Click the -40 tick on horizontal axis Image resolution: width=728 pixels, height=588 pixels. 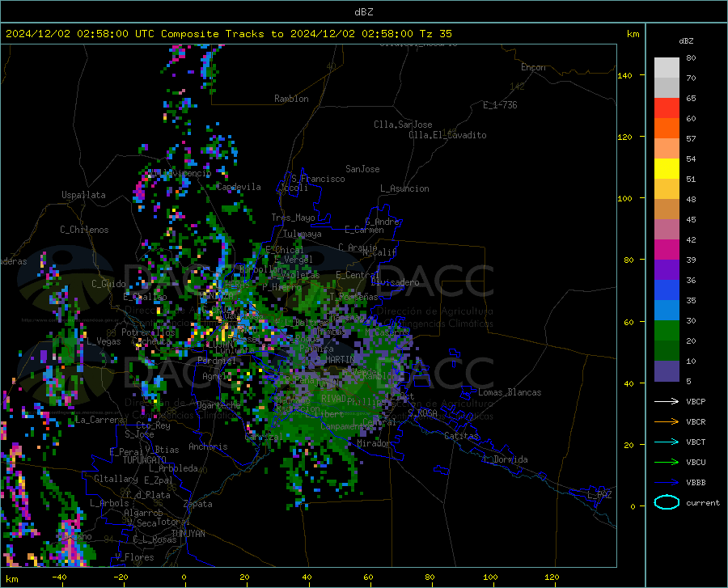click(59, 577)
